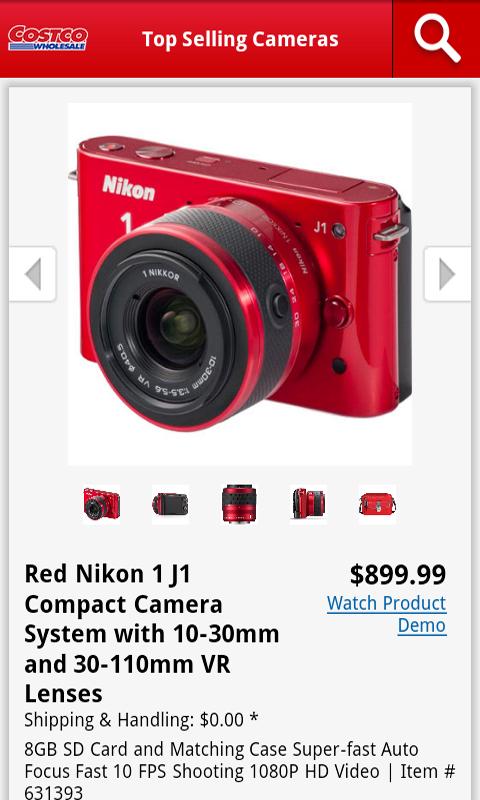Advance to next product with right arrow
Screen dimensions: 480x800
(x=447, y=274)
